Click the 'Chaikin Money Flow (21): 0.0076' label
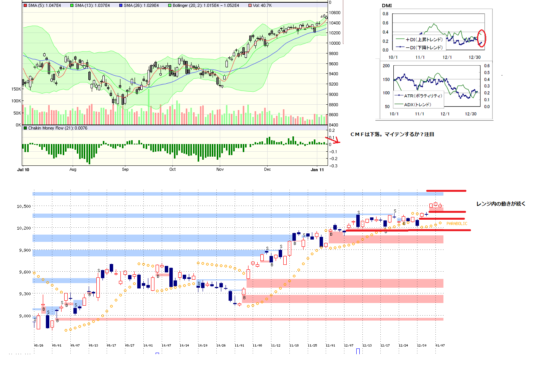Screen dimensions: 552x392 [58, 128]
